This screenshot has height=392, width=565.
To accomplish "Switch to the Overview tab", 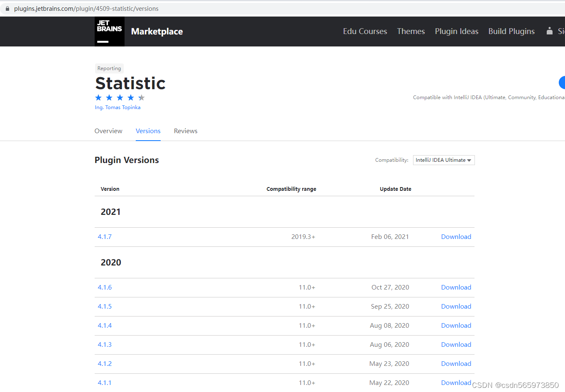I will pos(108,131).
